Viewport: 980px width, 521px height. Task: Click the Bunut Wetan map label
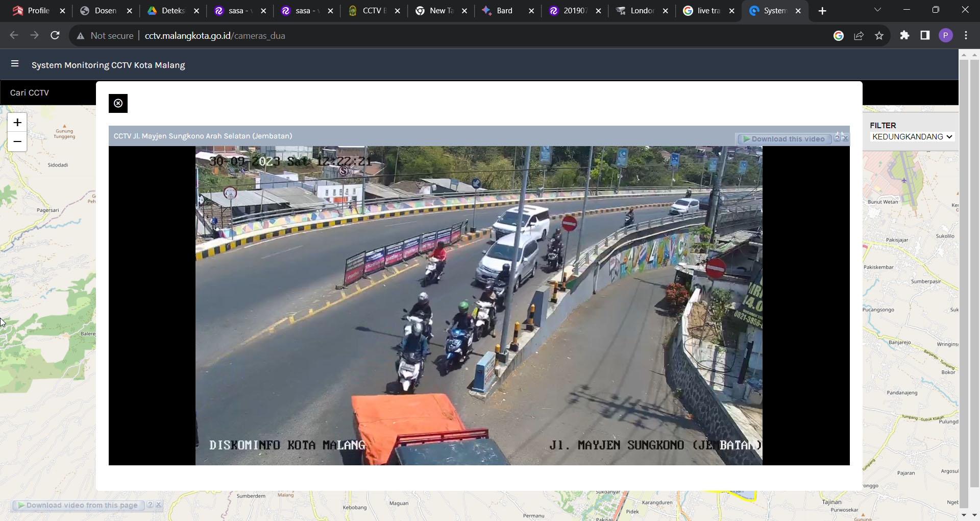pos(883,202)
